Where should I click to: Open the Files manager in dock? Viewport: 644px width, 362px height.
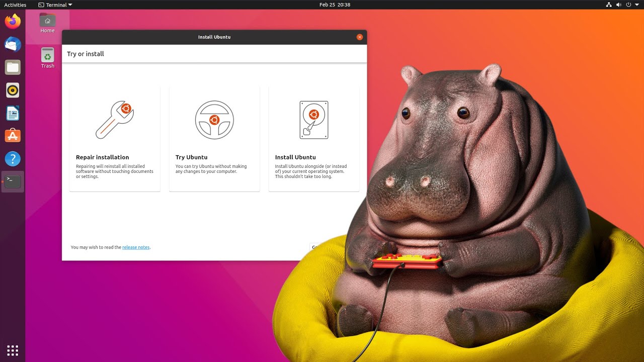coord(13,67)
